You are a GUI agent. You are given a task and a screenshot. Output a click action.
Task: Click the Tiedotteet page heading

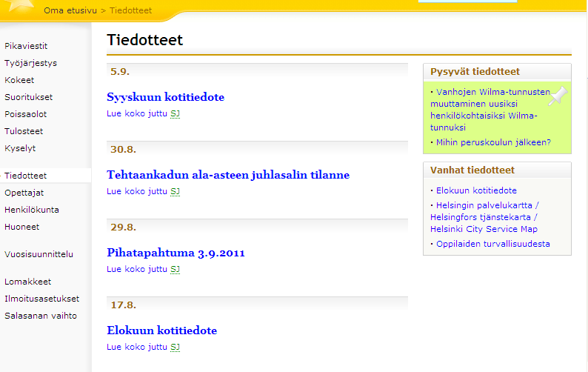tap(144, 40)
